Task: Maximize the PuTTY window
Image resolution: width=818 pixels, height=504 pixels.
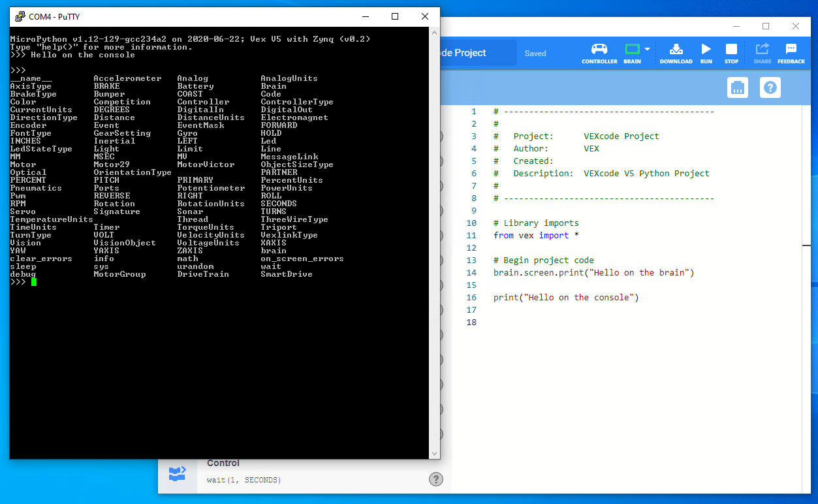Action: [x=395, y=16]
